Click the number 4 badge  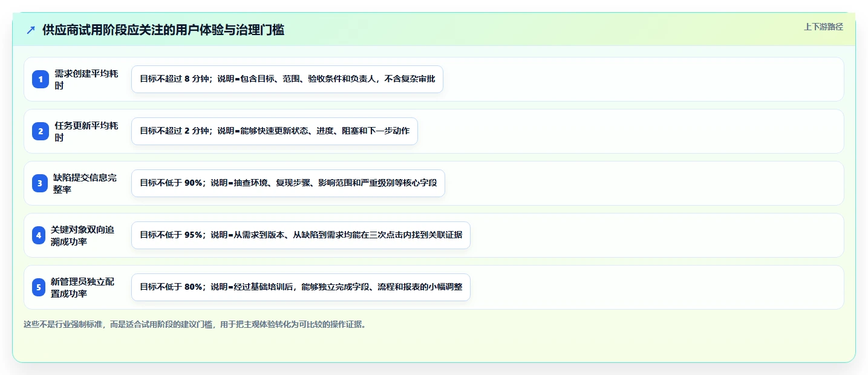39,235
